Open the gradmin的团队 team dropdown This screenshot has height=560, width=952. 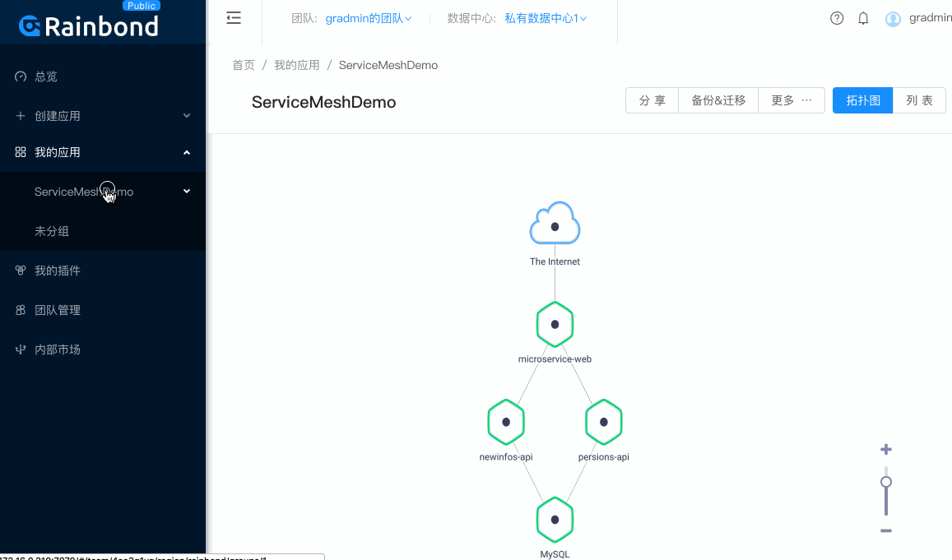pos(368,17)
